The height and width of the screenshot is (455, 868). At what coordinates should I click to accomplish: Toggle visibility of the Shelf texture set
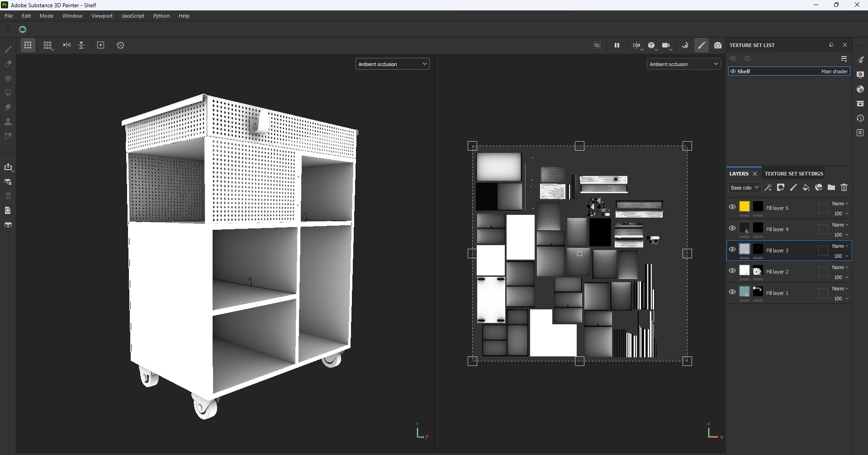(733, 71)
